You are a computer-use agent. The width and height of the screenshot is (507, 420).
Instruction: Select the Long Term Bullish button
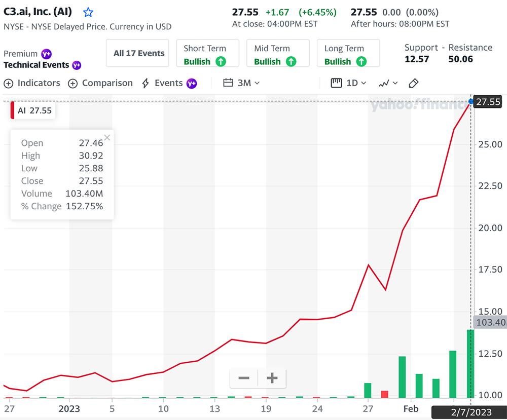pos(348,53)
